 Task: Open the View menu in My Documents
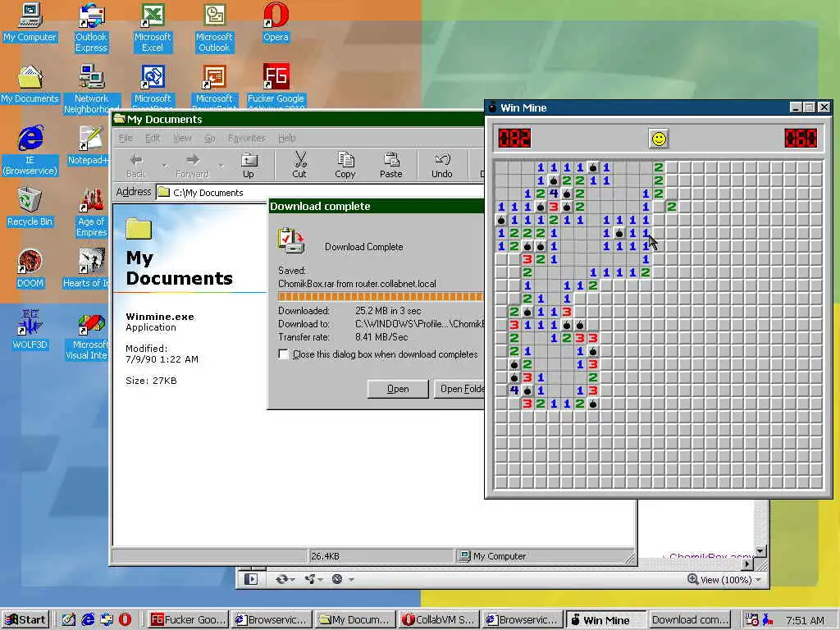point(182,138)
